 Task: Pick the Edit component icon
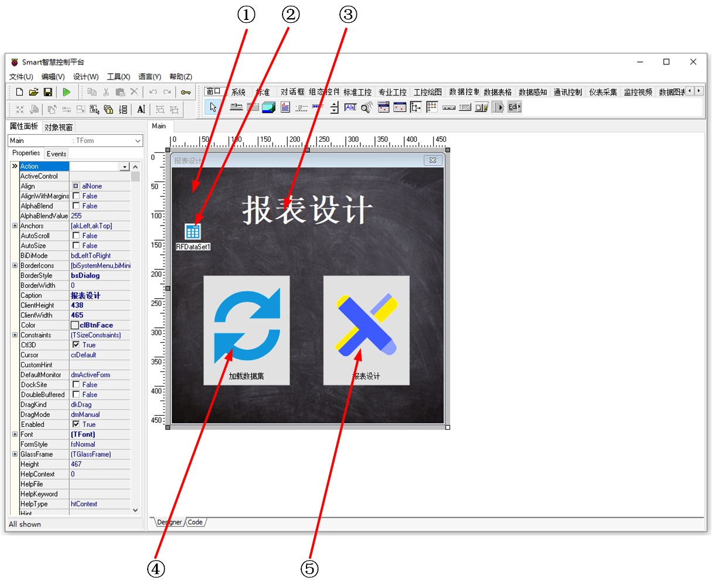coord(514,107)
